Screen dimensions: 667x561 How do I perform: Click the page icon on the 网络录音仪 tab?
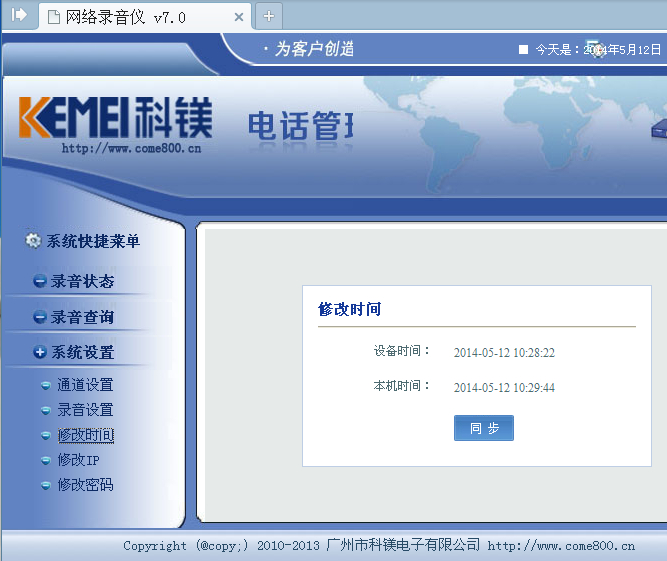pyautogui.click(x=54, y=16)
